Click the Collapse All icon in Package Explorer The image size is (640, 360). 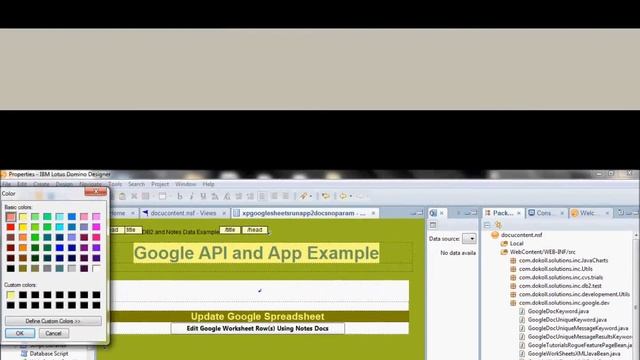487,225
